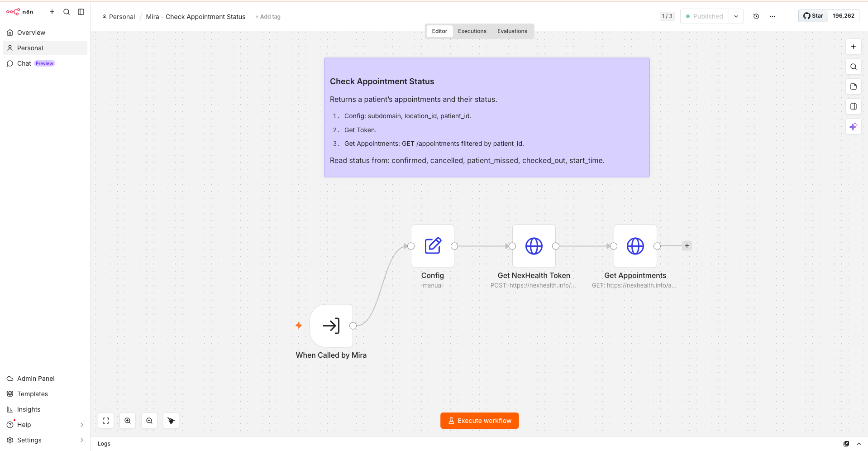
Task: Click the orange trigger lightning bolt icon
Action: tap(299, 325)
